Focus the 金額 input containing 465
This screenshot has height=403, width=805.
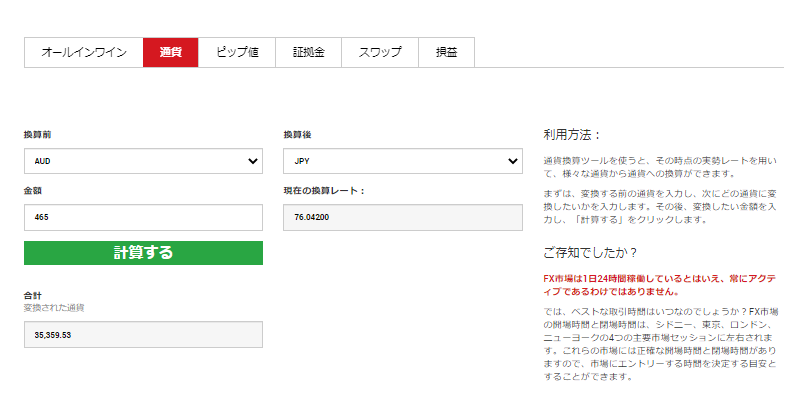click(143, 217)
